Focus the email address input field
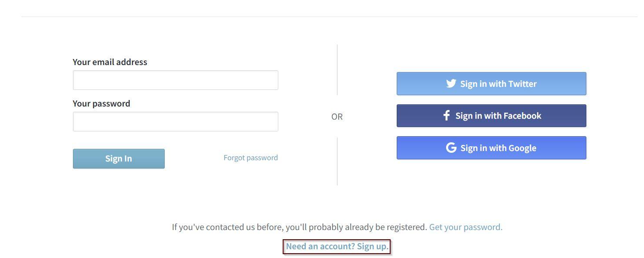644x258 pixels. [175, 80]
